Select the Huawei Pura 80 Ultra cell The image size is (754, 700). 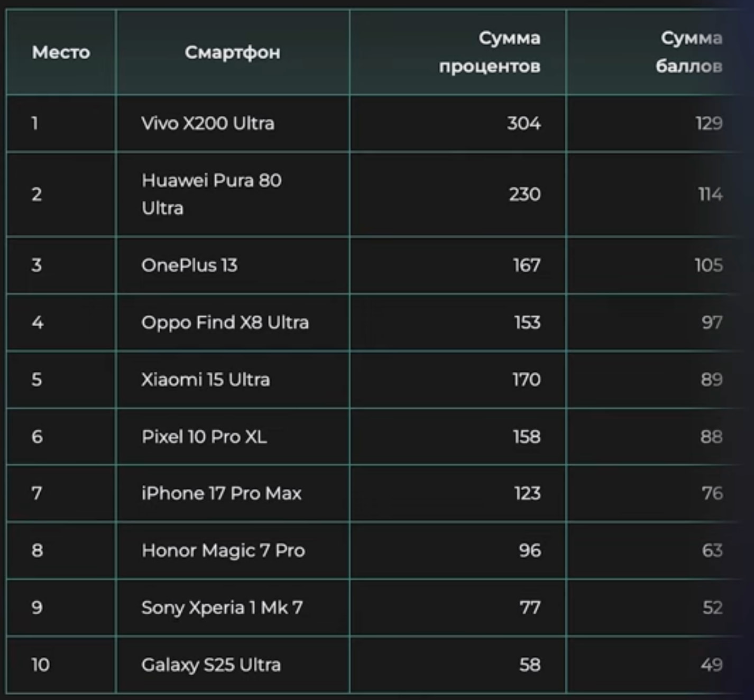tap(212, 194)
